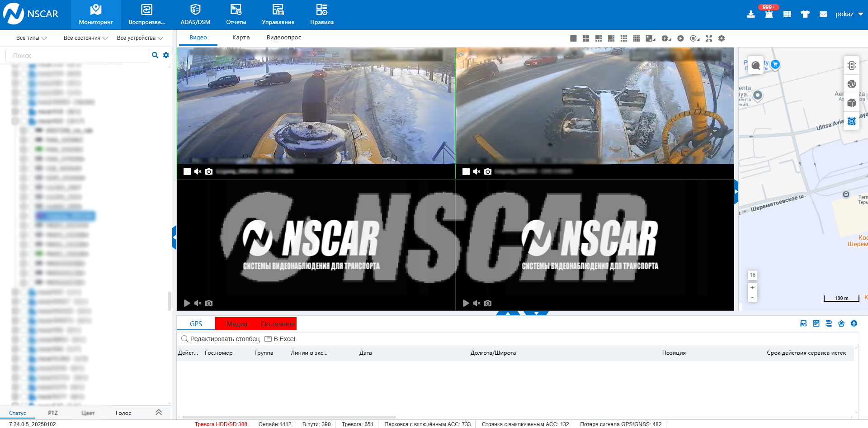Image resolution: width=868 pixels, height=428 pixels.
Task: Capture snapshot in bottom-left video window
Action: click(209, 303)
